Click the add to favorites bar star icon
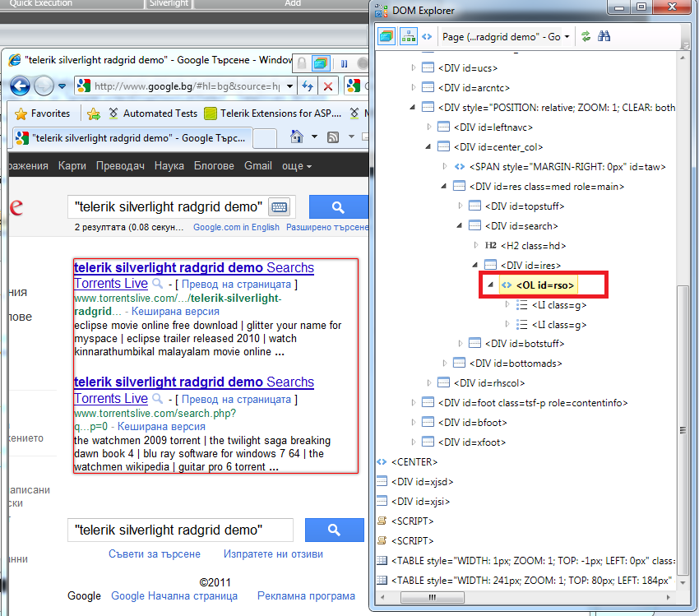Image resolution: width=699 pixels, height=616 pixels. pyautogui.click(x=94, y=114)
